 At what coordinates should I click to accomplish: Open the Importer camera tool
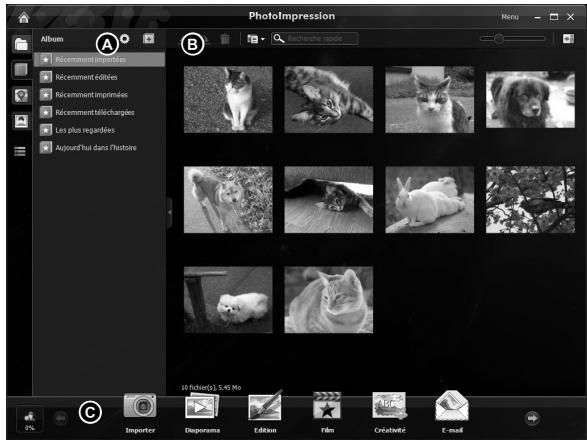140,413
